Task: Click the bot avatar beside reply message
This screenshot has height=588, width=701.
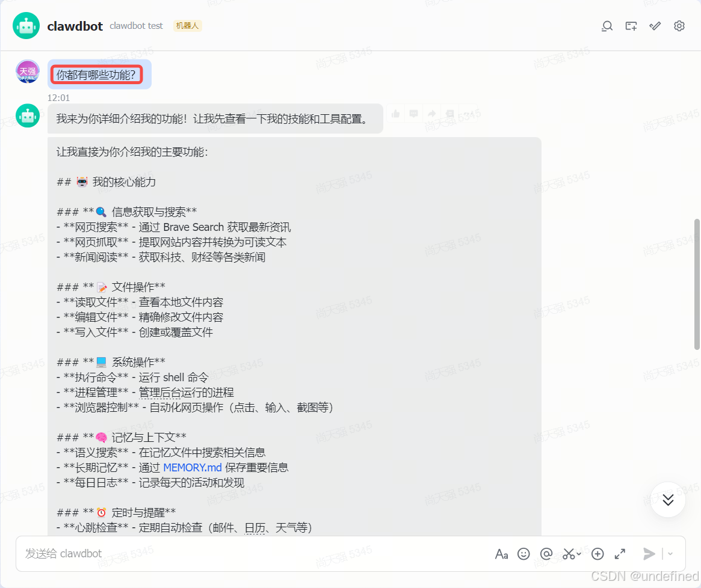Action: 28,115
